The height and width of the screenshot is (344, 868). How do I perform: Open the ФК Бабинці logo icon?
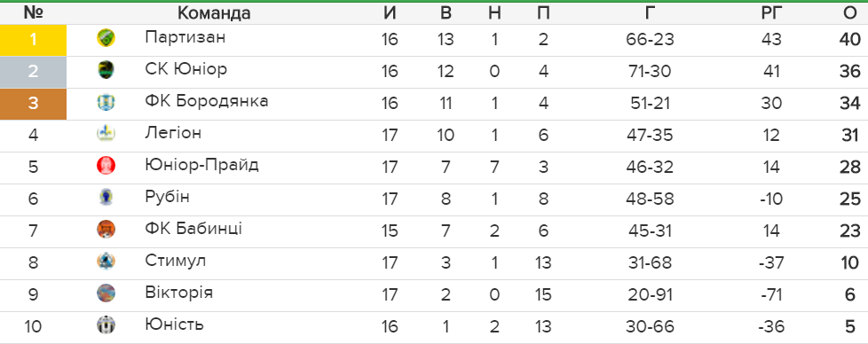[x=106, y=230]
